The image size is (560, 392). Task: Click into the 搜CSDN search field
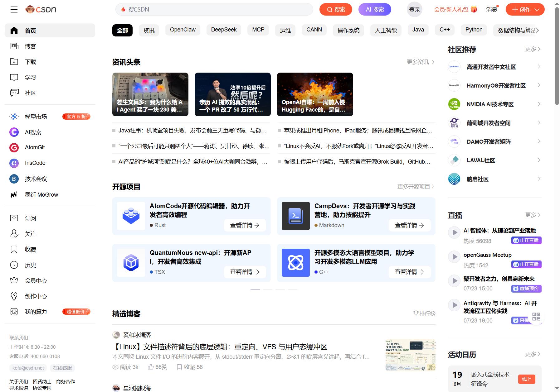[214, 9]
